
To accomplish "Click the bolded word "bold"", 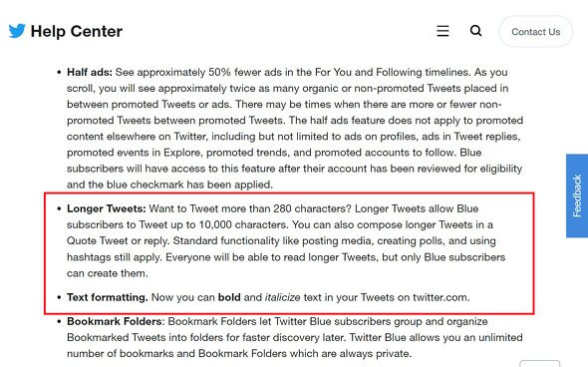I will (x=229, y=297).
